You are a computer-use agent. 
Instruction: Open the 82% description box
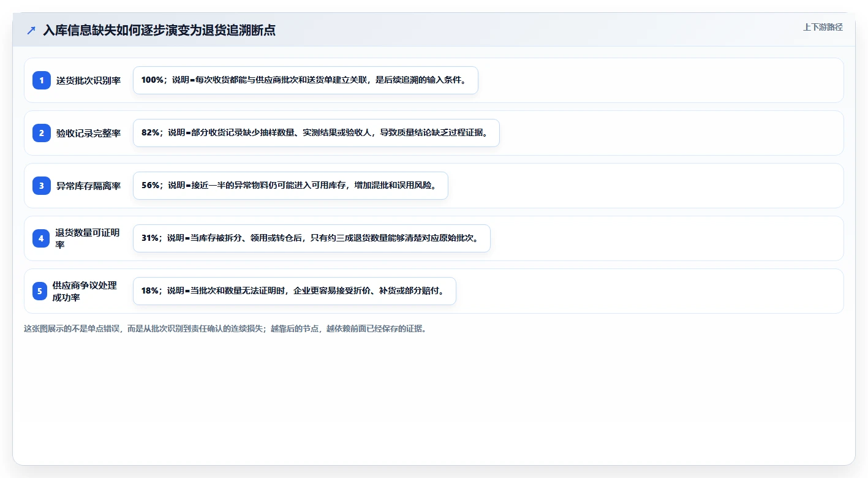coord(316,133)
